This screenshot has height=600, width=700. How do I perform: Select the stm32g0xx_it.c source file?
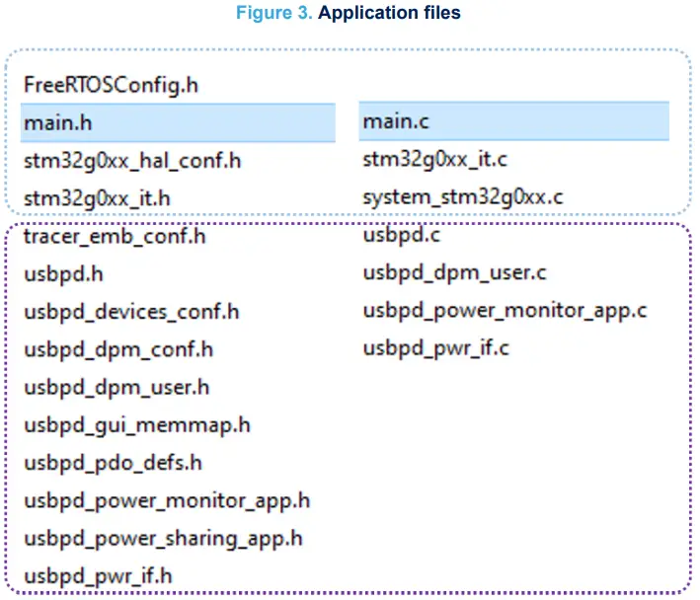point(435,159)
